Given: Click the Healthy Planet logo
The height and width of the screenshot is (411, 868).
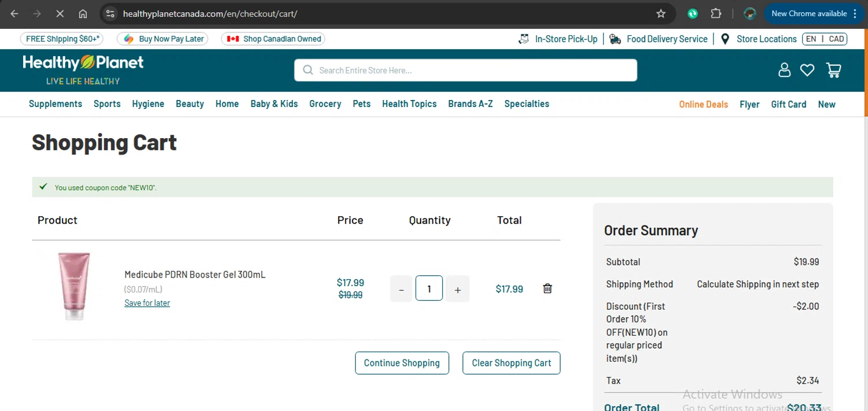Looking at the screenshot, I should click(x=83, y=69).
